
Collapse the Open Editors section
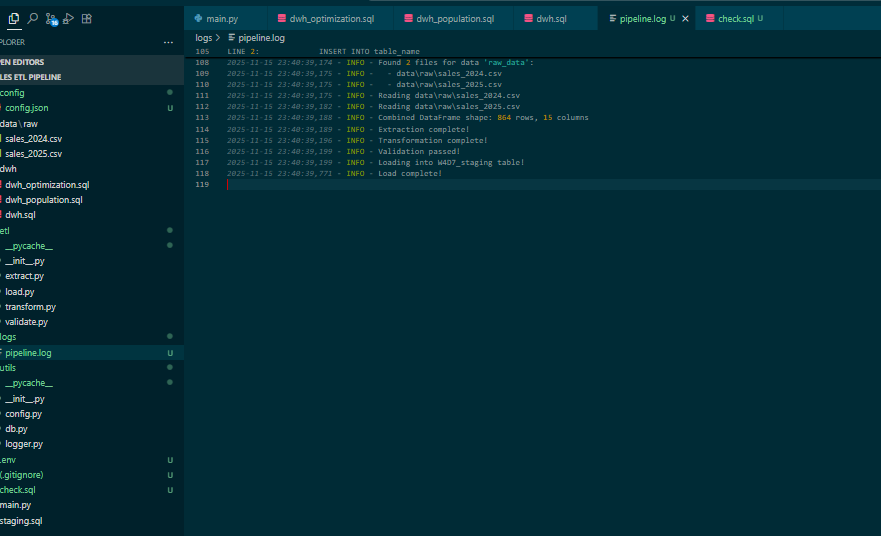(x=92, y=62)
